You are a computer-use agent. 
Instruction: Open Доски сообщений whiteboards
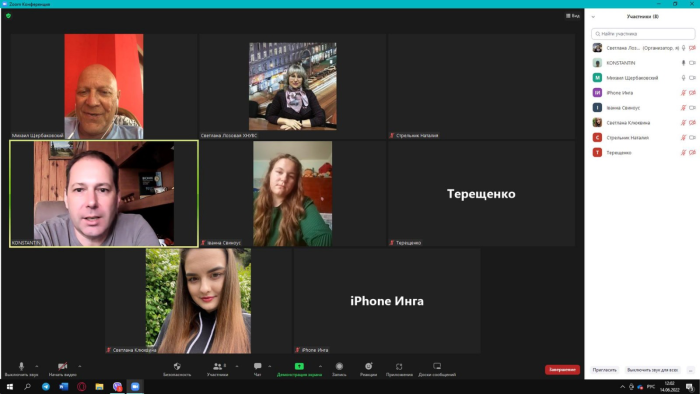point(437,369)
